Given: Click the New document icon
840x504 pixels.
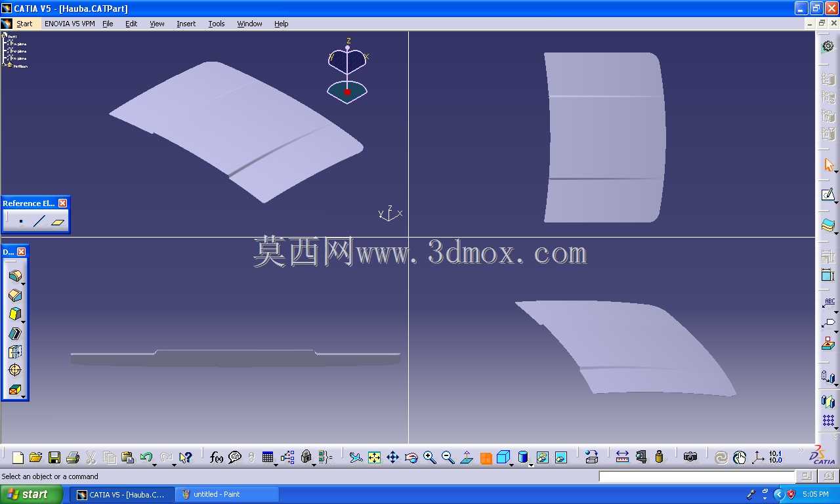Looking at the screenshot, I should [18, 457].
